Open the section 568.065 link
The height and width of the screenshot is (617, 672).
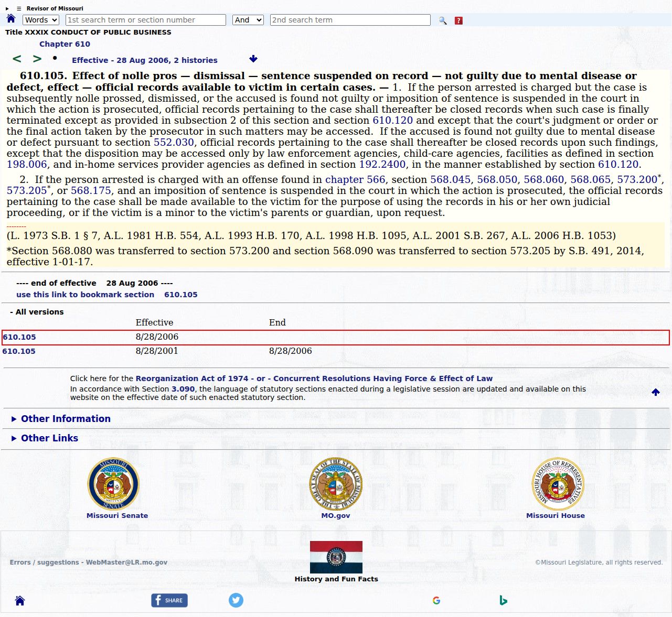tap(591, 180)
